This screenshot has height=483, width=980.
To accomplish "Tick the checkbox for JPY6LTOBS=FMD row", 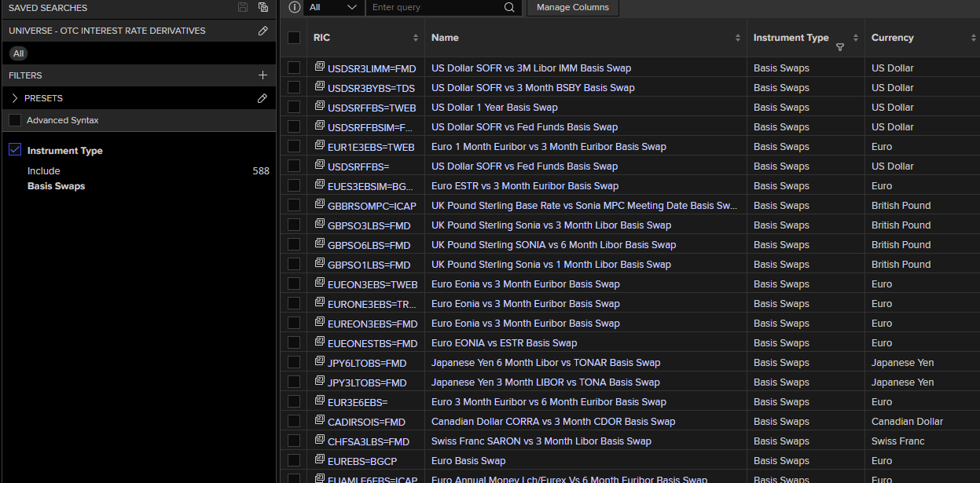I will point(294,362).
